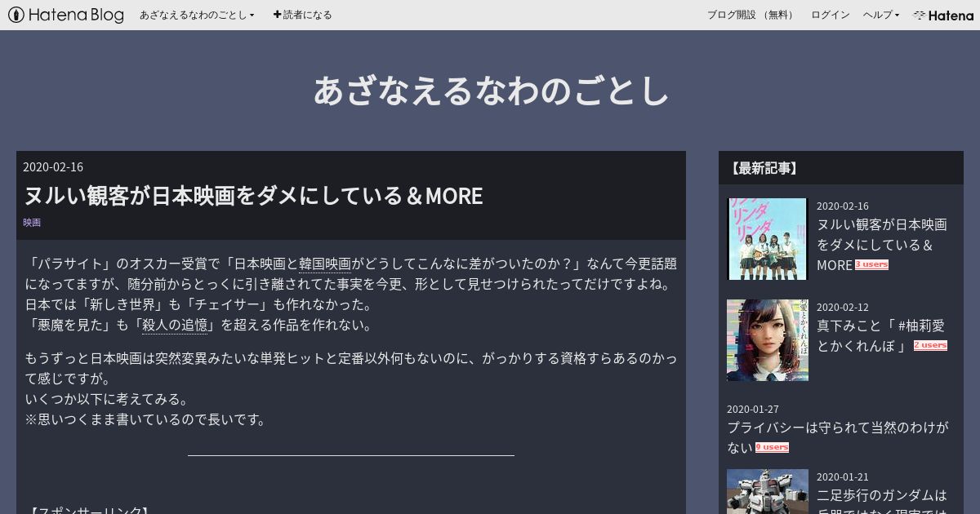Image resolution: width=980 pixels, height=514 pixels.
Task: Open sidebar article プライバシーは守られて当然のわけがない
Action: pyautogui.click(x=838, y=437)
